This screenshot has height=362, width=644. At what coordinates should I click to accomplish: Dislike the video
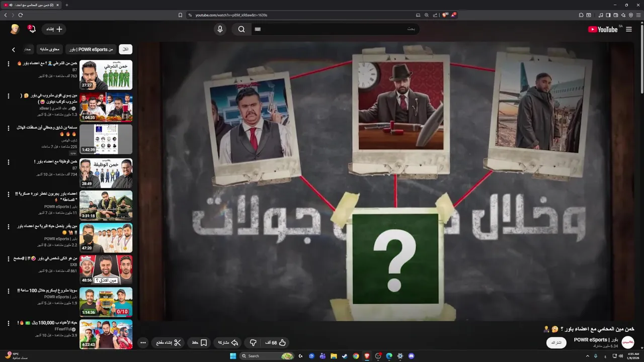[x=253, y=342]
